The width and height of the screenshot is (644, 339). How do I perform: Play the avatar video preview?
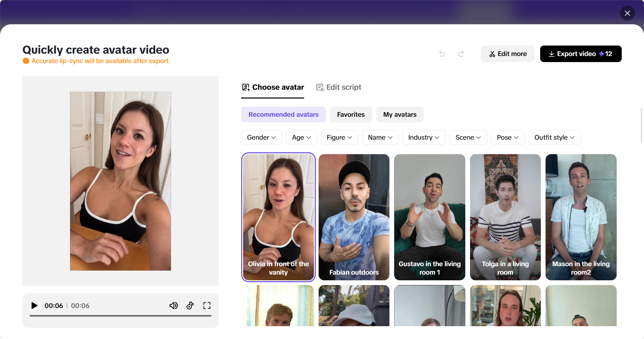coord(34,306)
